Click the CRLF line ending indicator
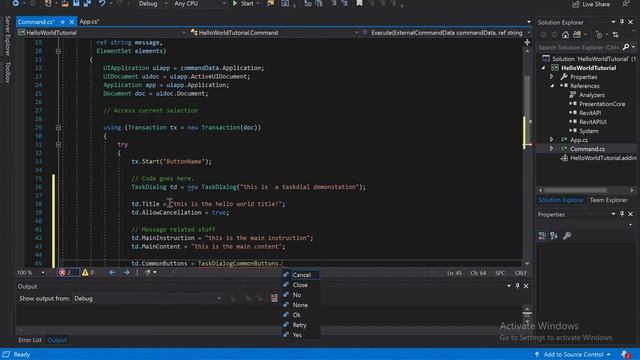This screenshot has width=640, height=360. pyautogui.click(x=520, y=273)
